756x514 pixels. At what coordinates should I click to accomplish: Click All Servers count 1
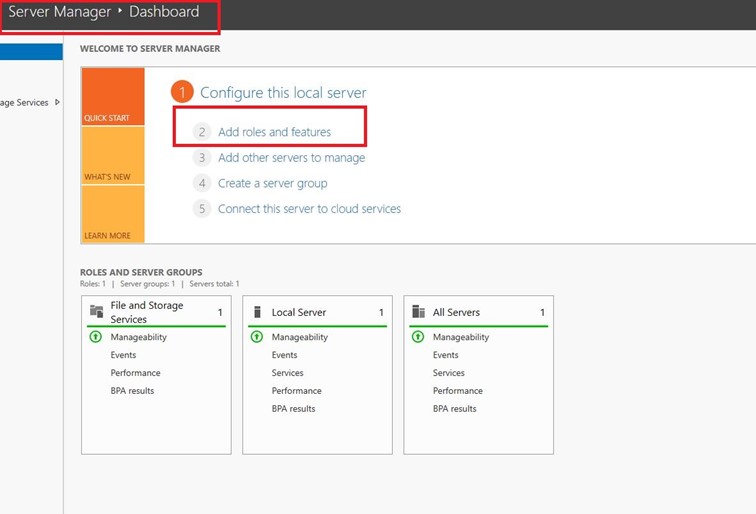point(542,312)
